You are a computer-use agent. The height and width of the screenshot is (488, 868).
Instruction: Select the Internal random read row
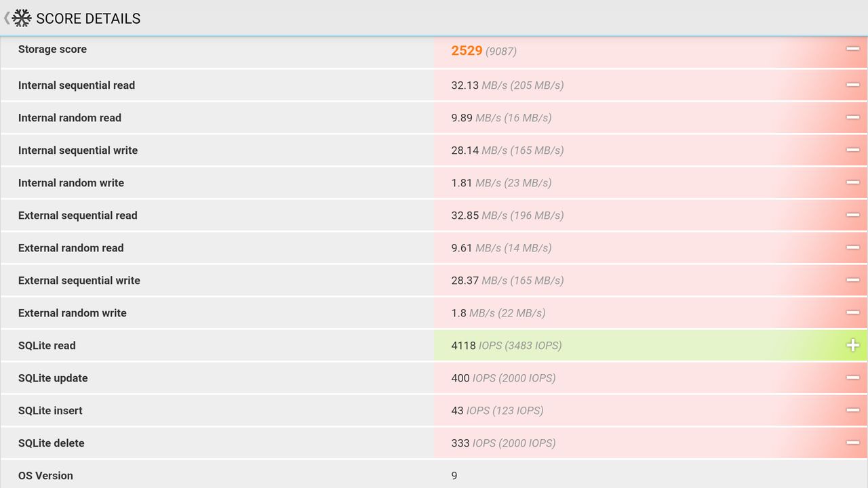434,118
